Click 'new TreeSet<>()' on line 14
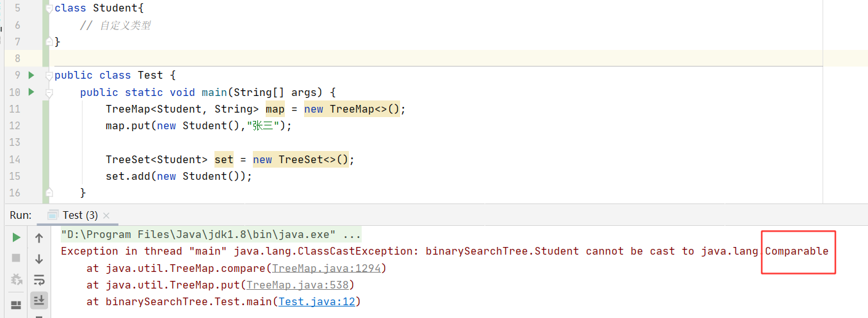The height and width of the screenshot is (318, 868). coord(301,159)
